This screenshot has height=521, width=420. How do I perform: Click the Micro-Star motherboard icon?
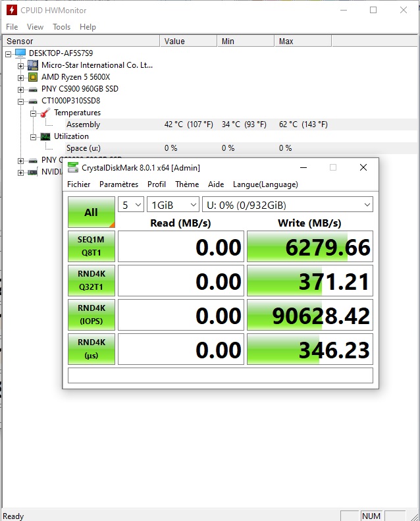coord(32,65)
